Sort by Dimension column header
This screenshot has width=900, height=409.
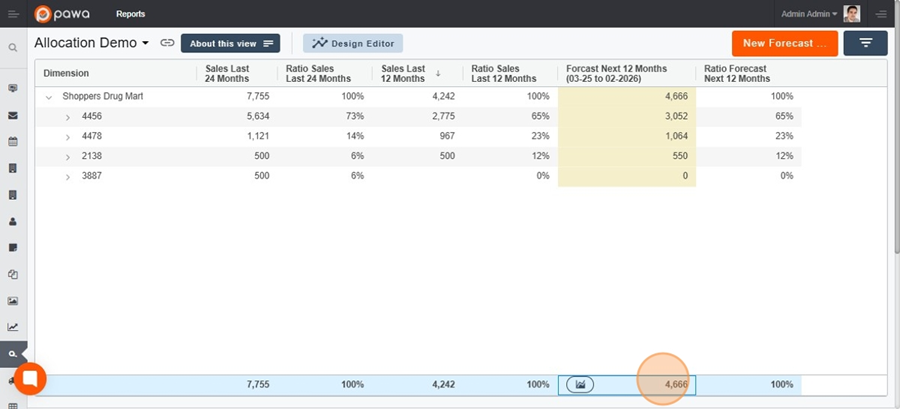pyautogui.click(x=66, y=73)
